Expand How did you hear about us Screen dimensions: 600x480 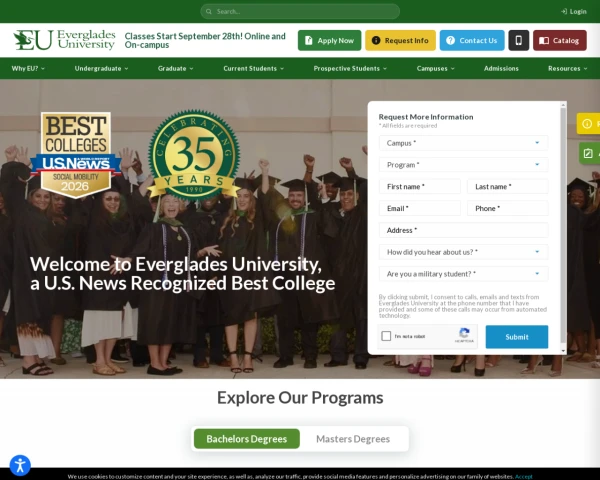tap(463, 252)
